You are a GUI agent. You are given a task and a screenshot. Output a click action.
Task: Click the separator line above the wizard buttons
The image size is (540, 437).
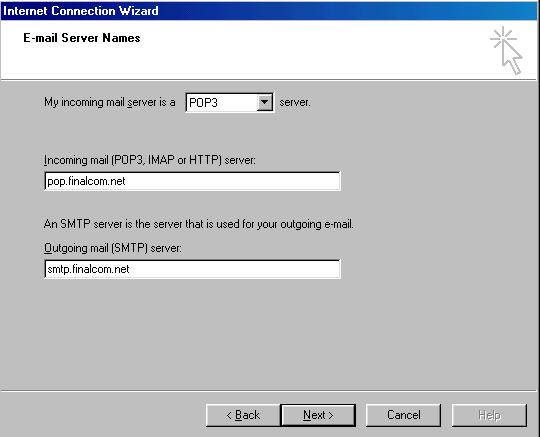pos(269,391)
